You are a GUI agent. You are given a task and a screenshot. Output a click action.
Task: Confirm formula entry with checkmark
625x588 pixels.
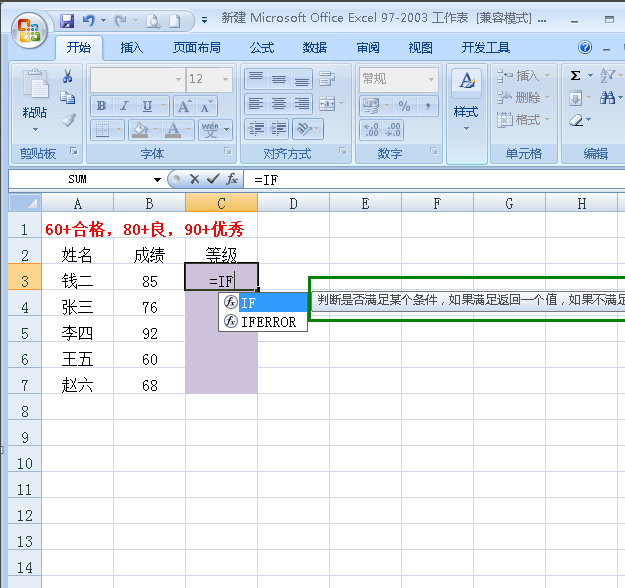pos(213,179)
